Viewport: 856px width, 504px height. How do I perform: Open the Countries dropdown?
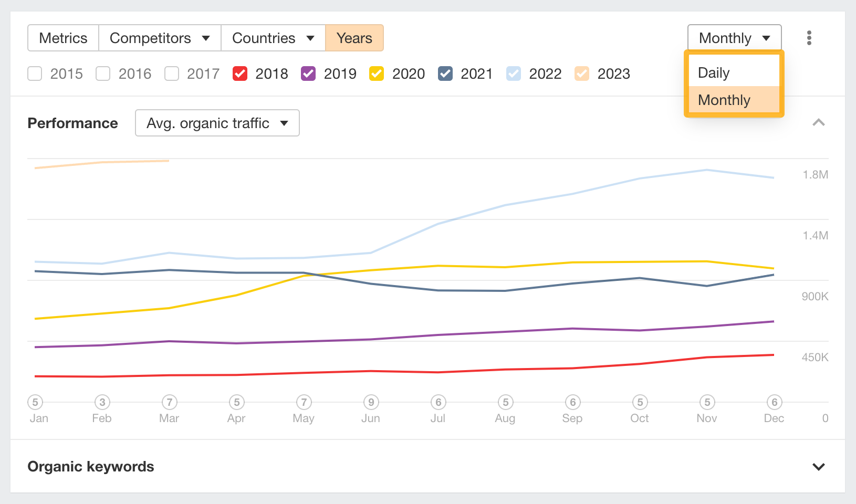tap(273, 38)
